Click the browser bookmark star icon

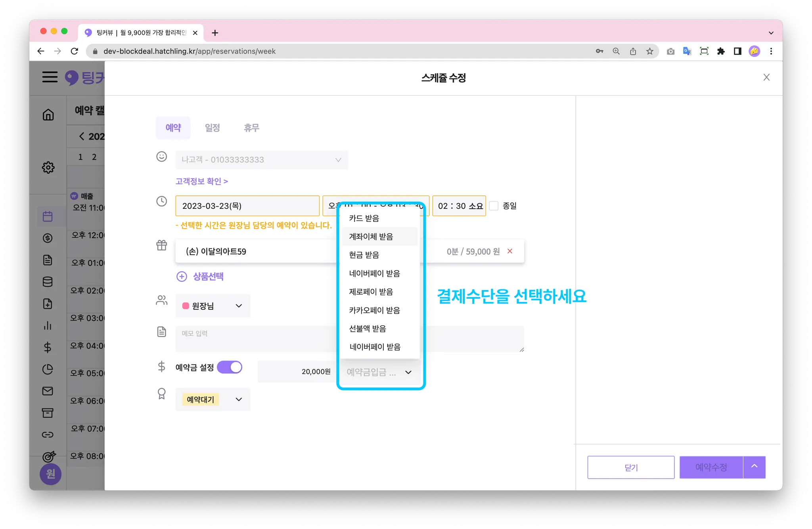point(649,51)
